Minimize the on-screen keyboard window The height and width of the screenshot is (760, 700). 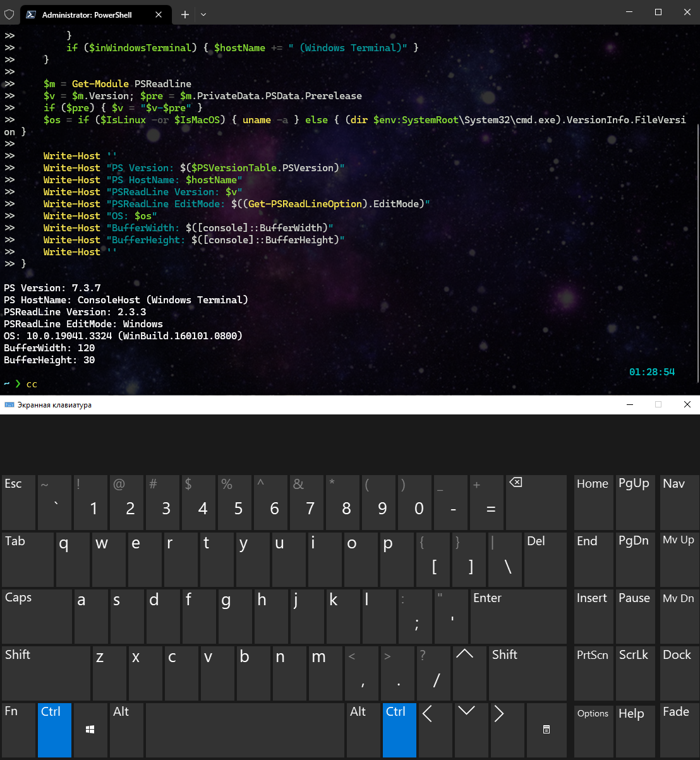click(629, 405)
